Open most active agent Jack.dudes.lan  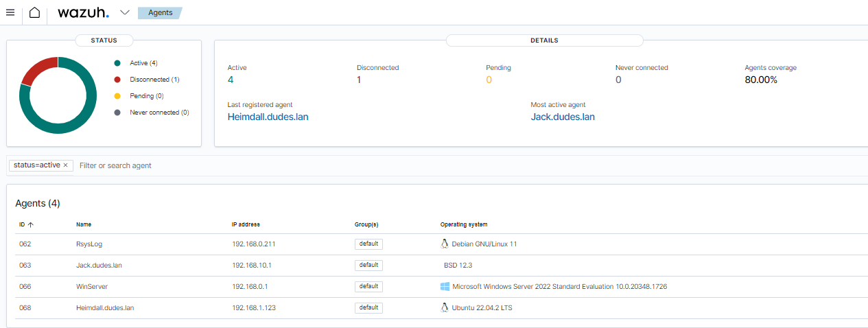coord(563,117)
